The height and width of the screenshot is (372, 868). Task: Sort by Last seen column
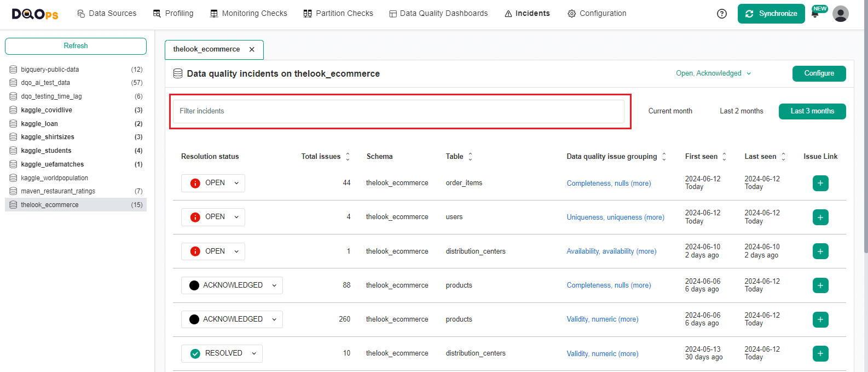point(783,157)
